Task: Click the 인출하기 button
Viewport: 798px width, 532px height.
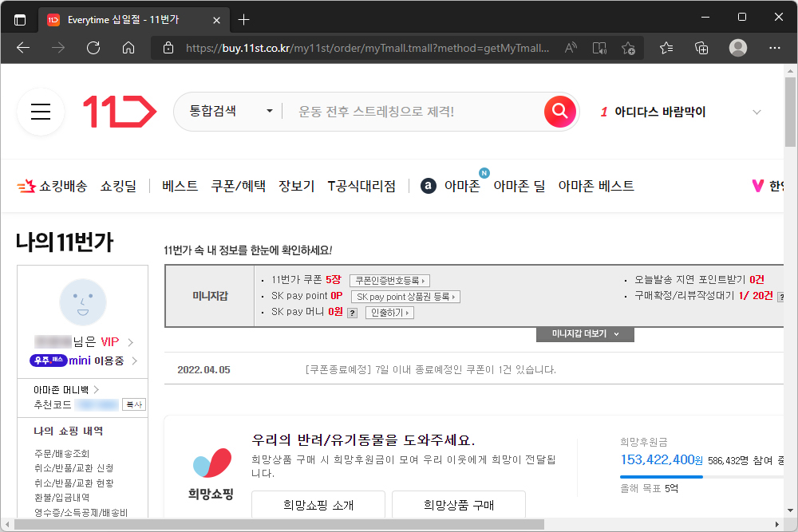Action: pos(390,313)
